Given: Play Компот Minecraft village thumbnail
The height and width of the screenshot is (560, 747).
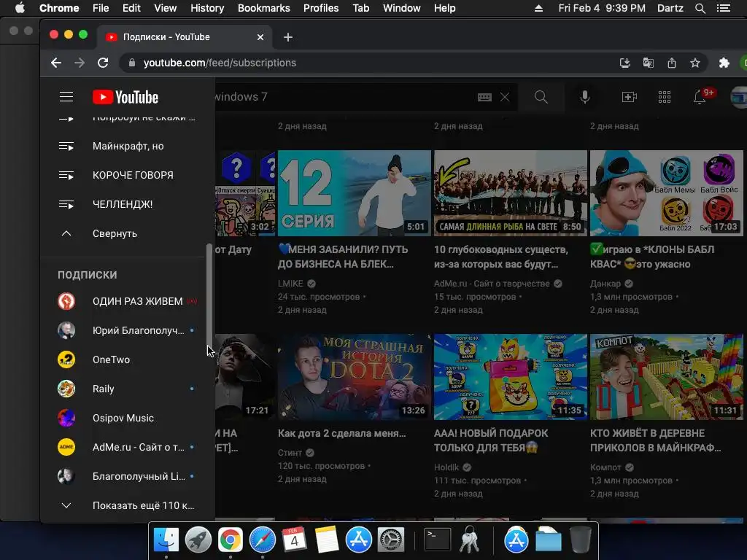Looking at the screenshot, I should point(667,377).
